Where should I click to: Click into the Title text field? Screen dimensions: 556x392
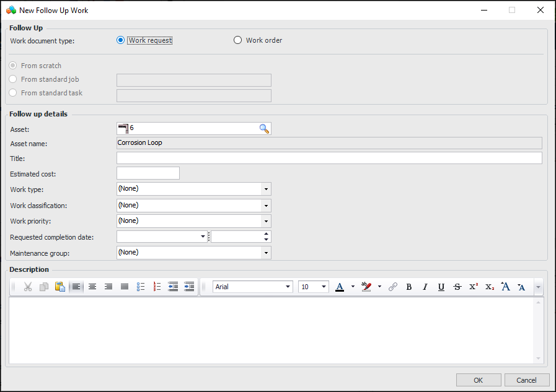(329, 159)
